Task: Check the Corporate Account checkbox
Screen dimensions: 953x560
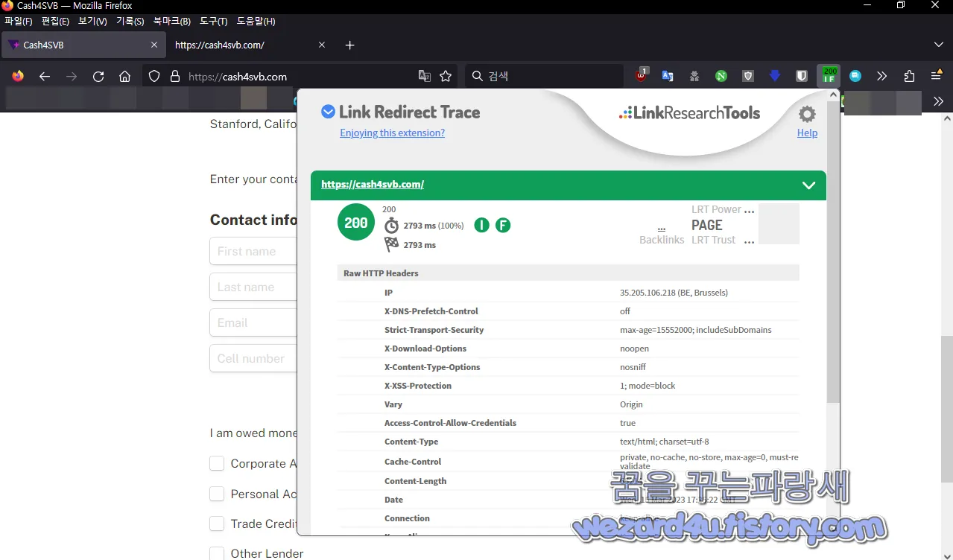Action: (217, 463)
